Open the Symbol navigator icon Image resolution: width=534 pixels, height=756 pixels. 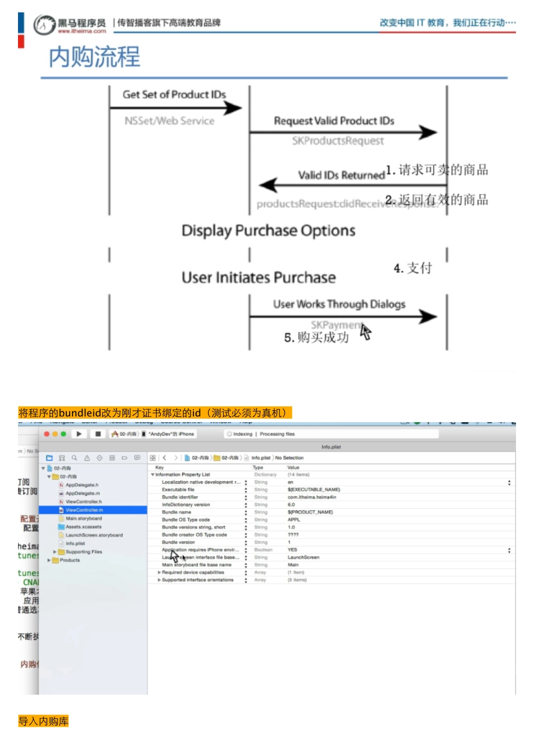point(62,458)
